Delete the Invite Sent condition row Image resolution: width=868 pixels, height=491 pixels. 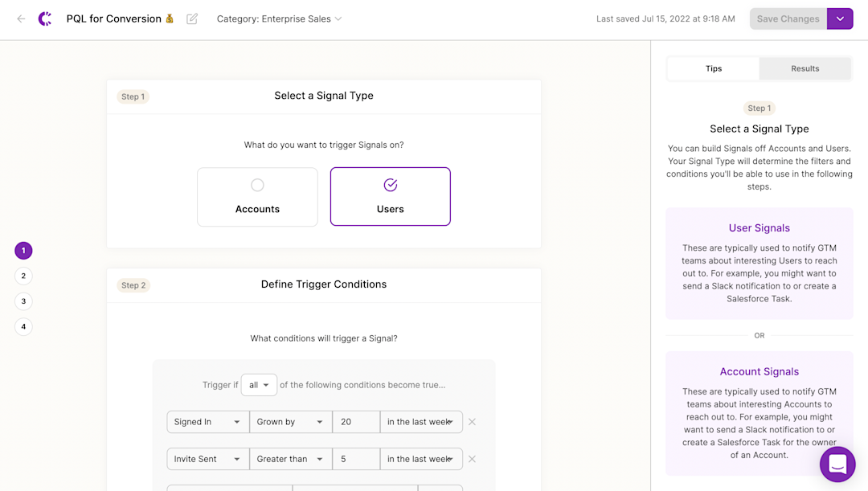click(x=473, y=459)
